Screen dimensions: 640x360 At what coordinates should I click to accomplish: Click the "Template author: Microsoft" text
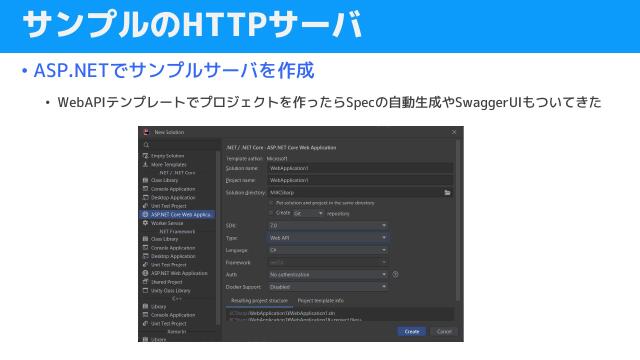click(x=257, y=158)
